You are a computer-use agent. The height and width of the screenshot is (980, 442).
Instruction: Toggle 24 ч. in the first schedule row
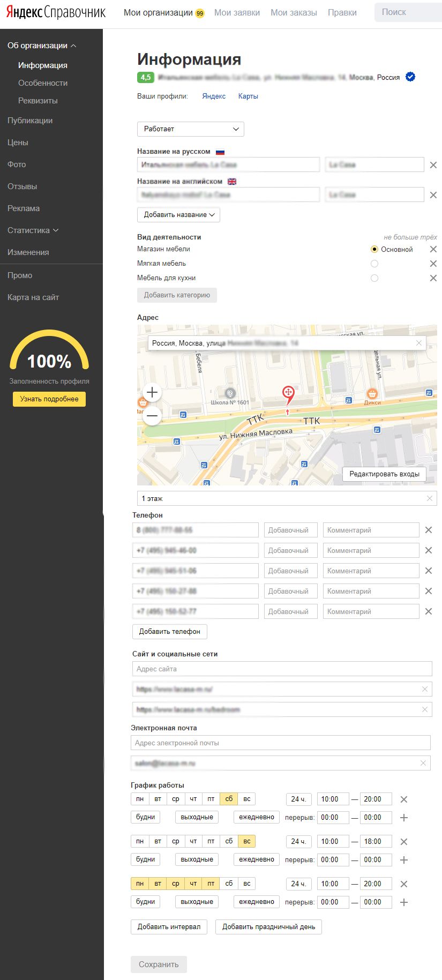click(x=298, y=799)
